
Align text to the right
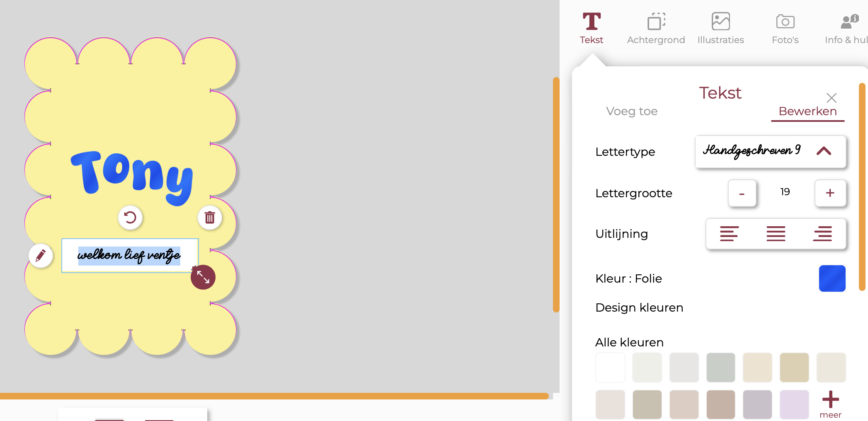pyautogui.click(x=822, y=234)
